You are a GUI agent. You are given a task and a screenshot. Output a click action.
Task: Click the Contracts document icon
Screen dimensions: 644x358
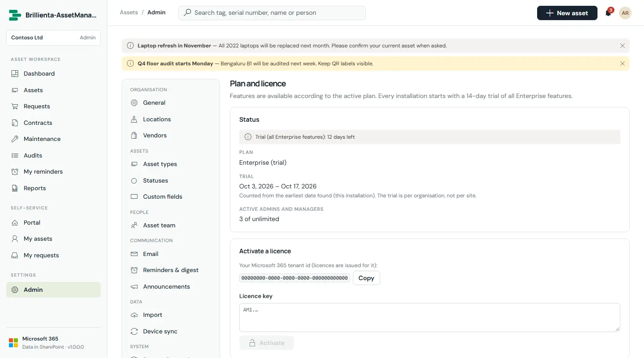(15, 123)
